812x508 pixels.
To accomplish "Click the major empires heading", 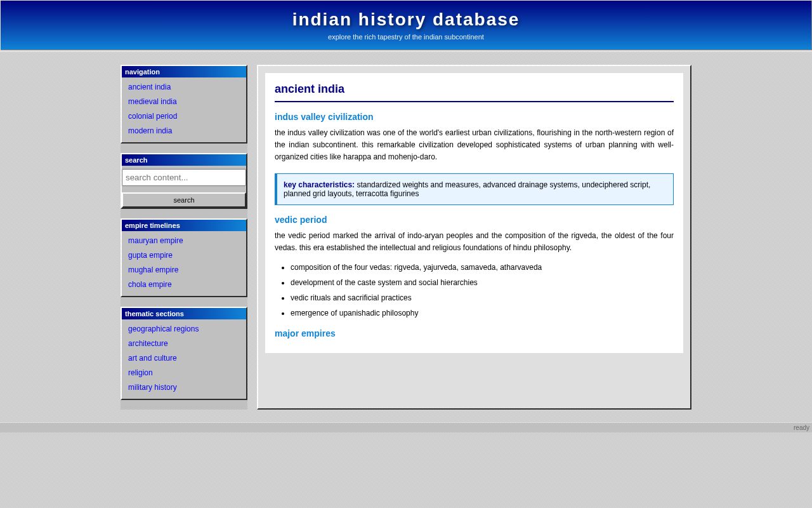I will [305, 333].
